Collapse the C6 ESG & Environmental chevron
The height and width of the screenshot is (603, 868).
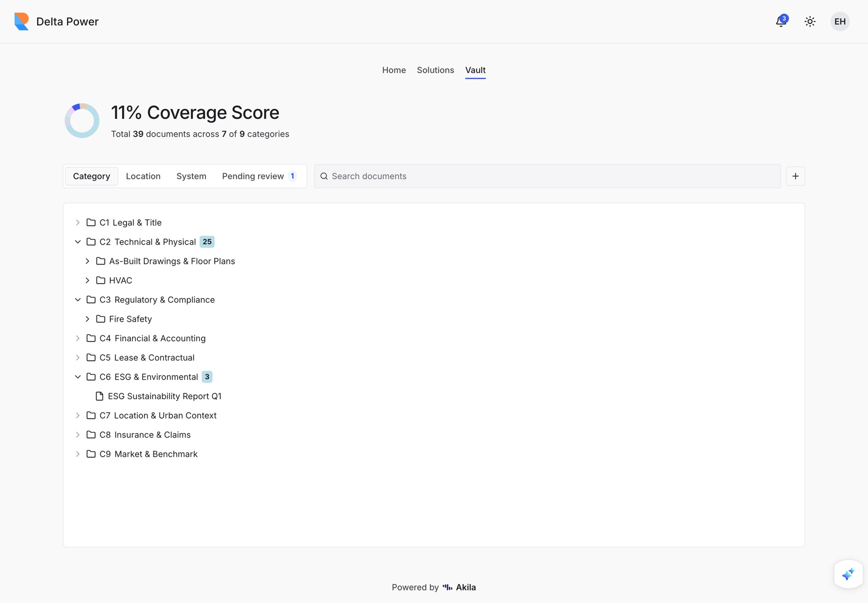click(78, 377)
